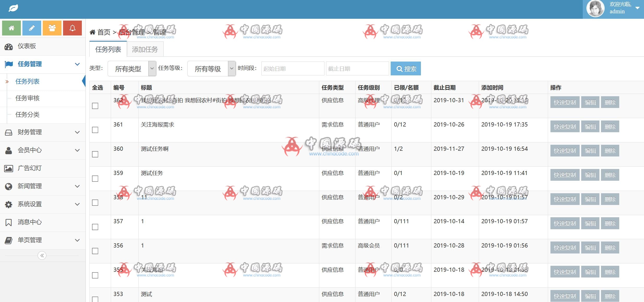
Task: Click the 仪表板 dashboard gauge icon
Action: click(9, 46)
